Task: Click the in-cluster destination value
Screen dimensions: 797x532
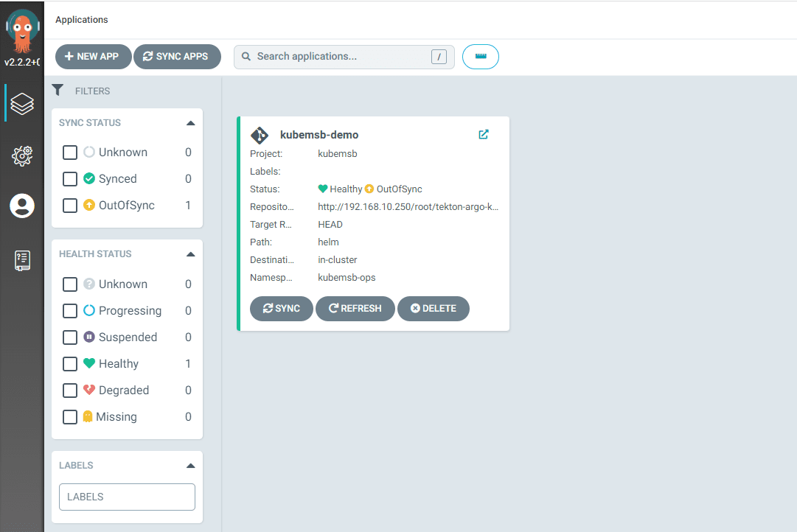Action: (x=338, y=259)
